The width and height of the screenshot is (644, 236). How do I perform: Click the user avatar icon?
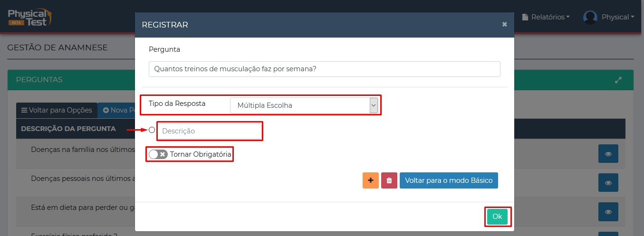coord(590,17)
